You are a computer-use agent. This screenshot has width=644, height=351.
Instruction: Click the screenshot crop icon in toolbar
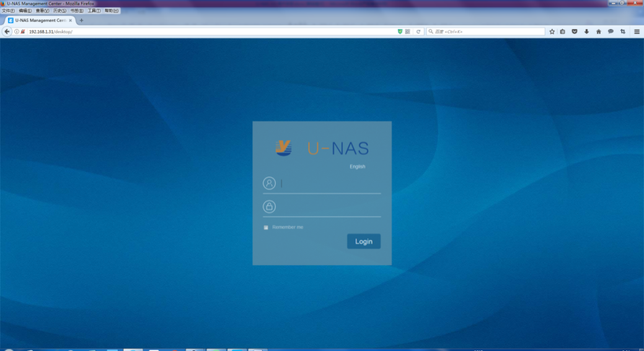point(623,32)
